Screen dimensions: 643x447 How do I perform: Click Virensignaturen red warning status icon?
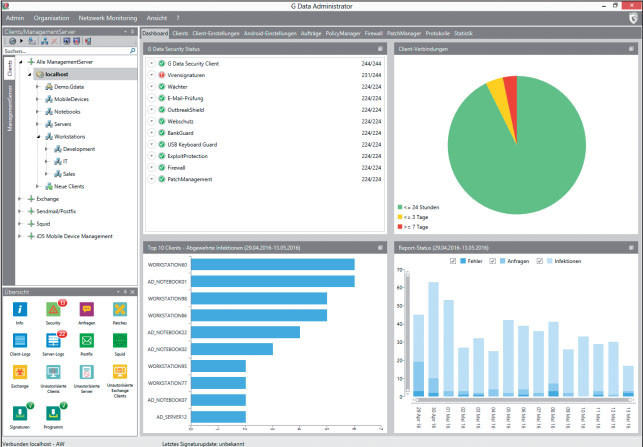[x=162, y=75]
